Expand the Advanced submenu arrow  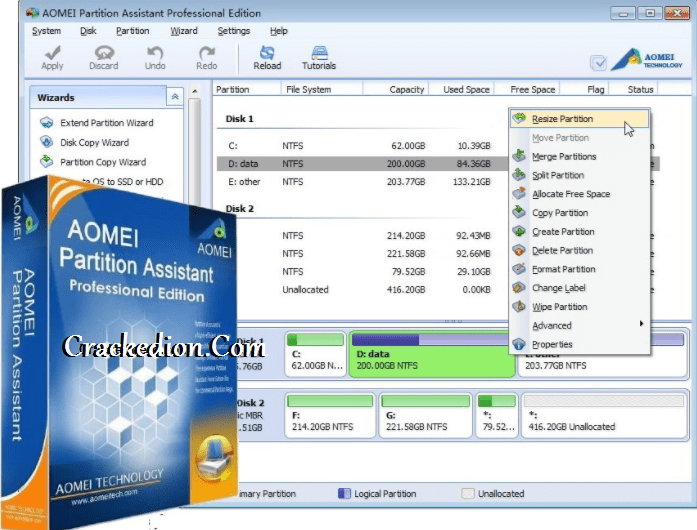641,323
